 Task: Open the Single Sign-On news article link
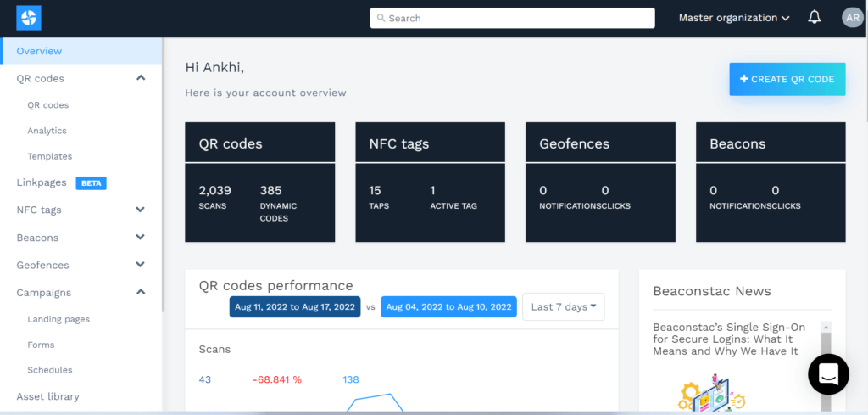[x=729, y=339]
